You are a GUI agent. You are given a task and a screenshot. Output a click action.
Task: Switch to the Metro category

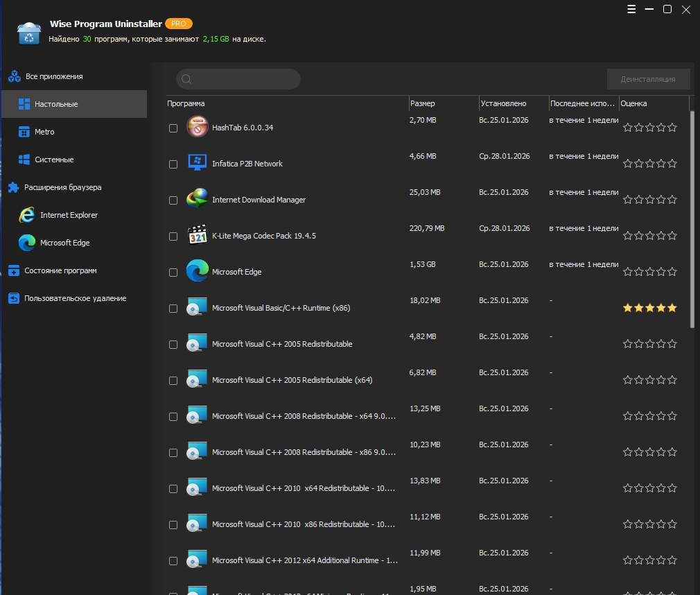coord(44,132)
